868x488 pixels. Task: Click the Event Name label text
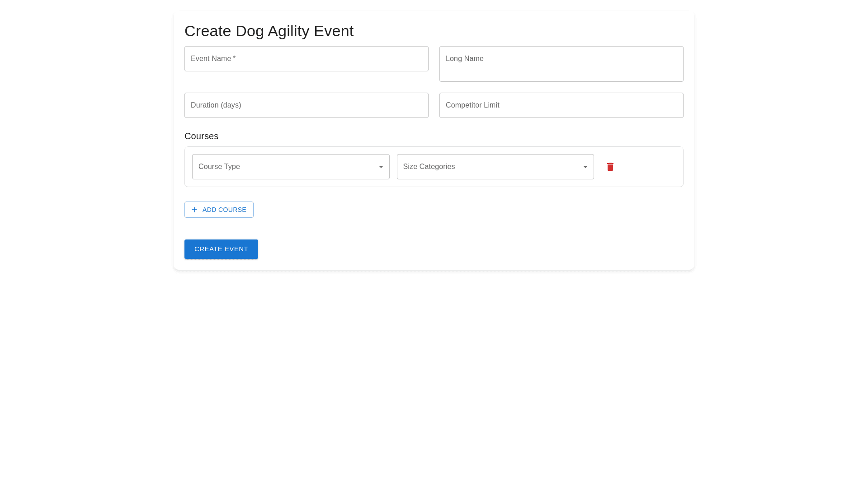coord(211,59)
